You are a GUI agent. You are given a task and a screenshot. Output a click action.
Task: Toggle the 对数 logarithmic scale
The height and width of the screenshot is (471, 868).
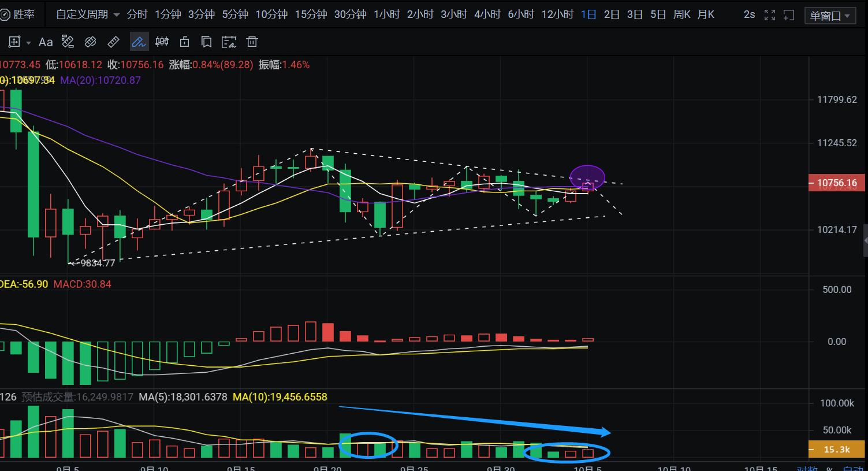[x=807, y=469]
